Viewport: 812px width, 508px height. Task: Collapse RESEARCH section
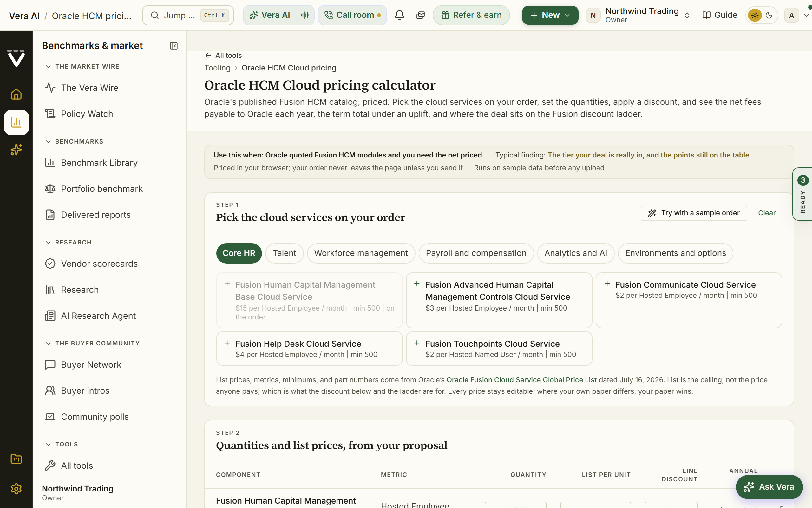pyautogui.click(x=69, y=243)
